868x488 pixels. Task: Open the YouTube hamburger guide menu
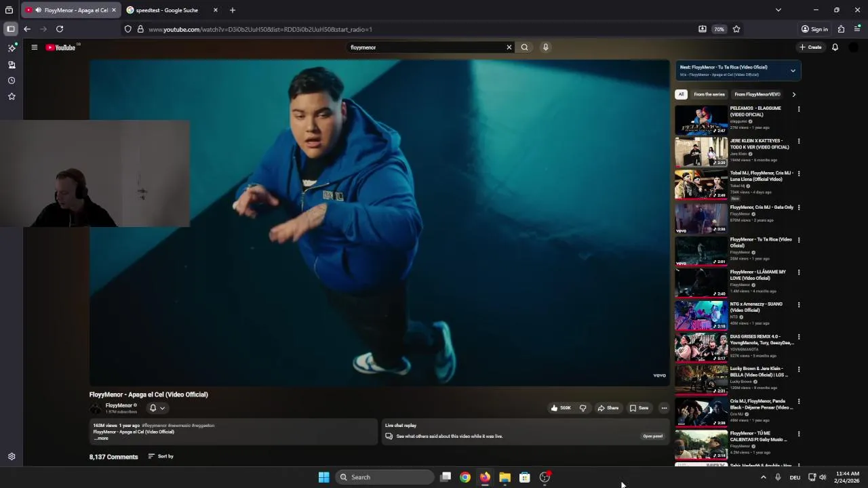[34, 47]
